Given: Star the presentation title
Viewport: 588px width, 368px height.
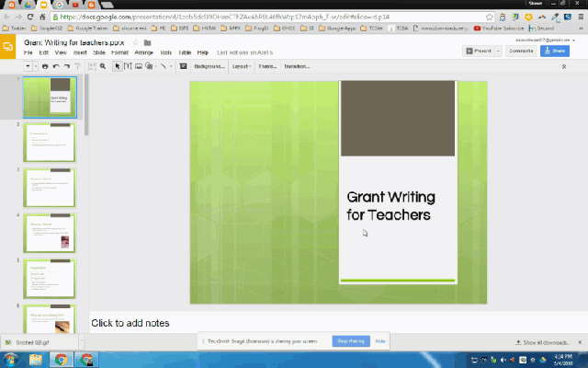Looking at the screenshot, I should point(136,42).
